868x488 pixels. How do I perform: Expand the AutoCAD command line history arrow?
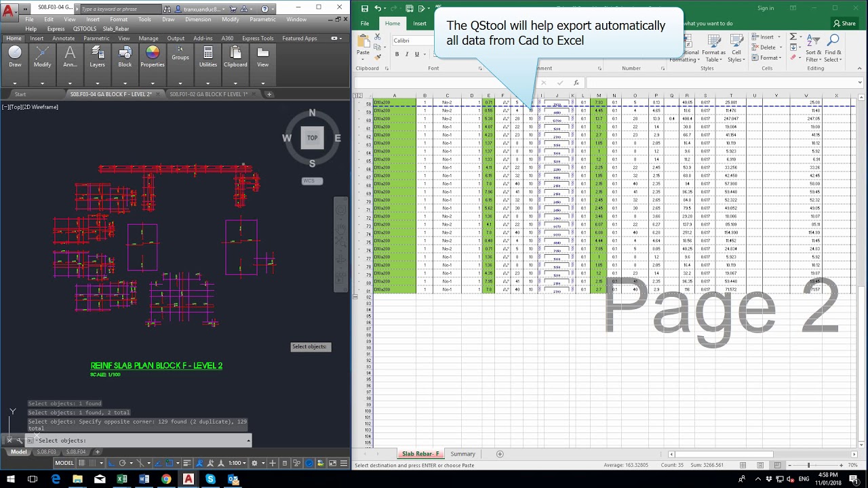pos(248,441)
